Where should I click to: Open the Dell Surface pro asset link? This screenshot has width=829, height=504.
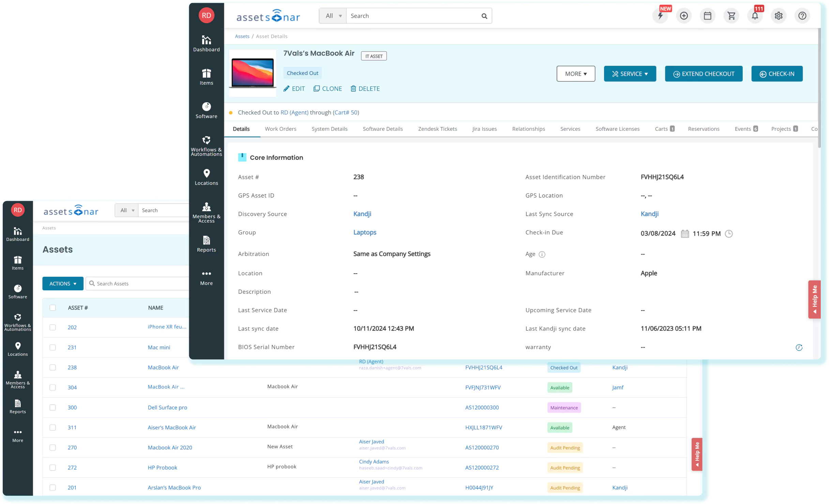tap(167, 408)
